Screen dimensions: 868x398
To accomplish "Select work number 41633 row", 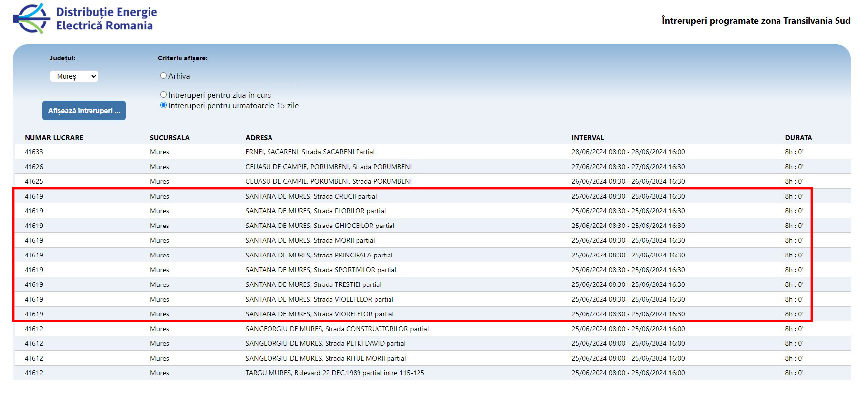I will point(34,152).
